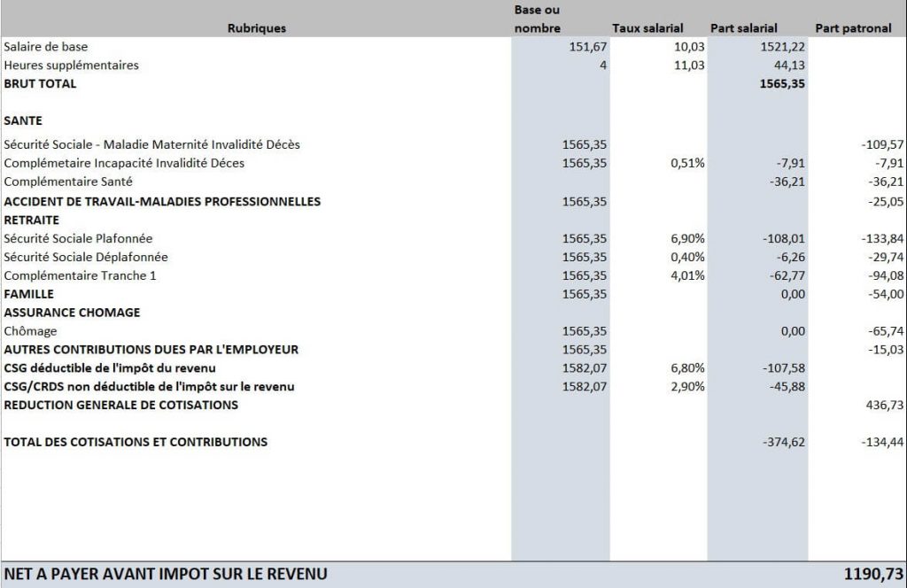Select the 436,73 reduction amount

885,406
